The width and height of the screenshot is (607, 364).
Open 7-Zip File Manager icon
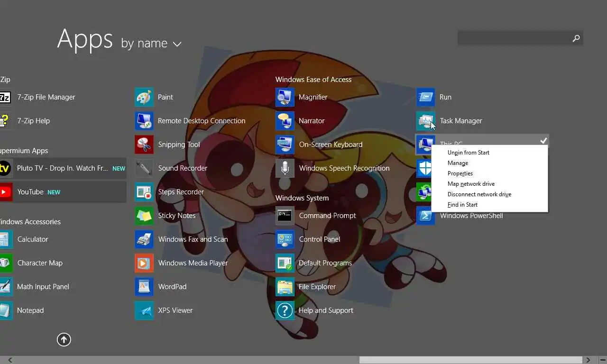tap(5, 97)
